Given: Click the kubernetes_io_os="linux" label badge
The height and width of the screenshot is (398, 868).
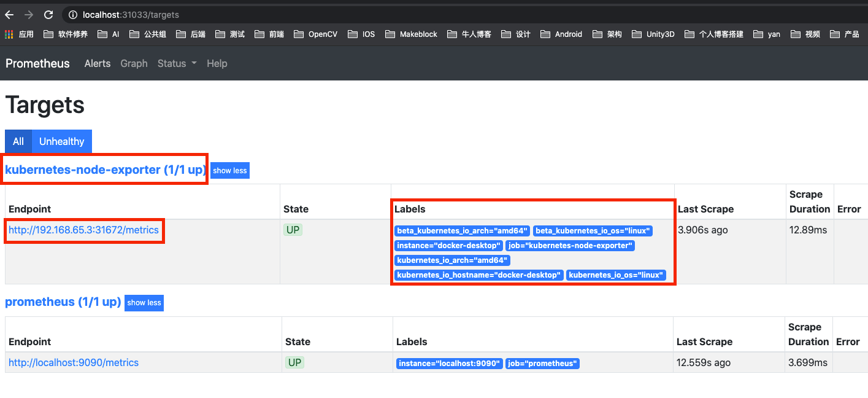Looking at the screenshot, I should click(x=616, y=275).
